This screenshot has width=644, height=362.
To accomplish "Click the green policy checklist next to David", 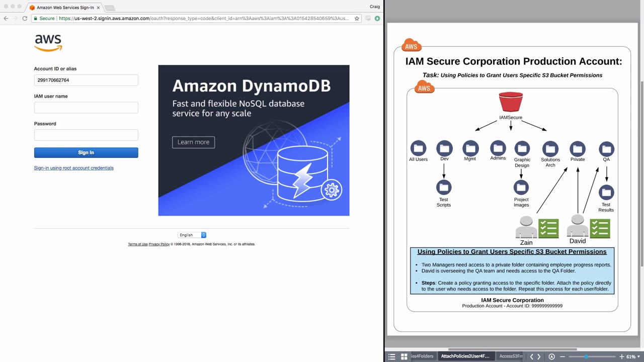I will click(x=600, y=228).
